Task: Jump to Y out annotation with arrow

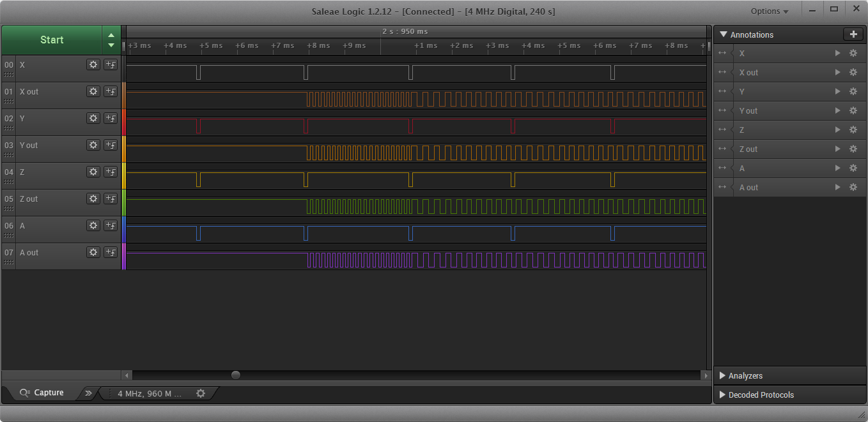Action: (x=837, y=111)
